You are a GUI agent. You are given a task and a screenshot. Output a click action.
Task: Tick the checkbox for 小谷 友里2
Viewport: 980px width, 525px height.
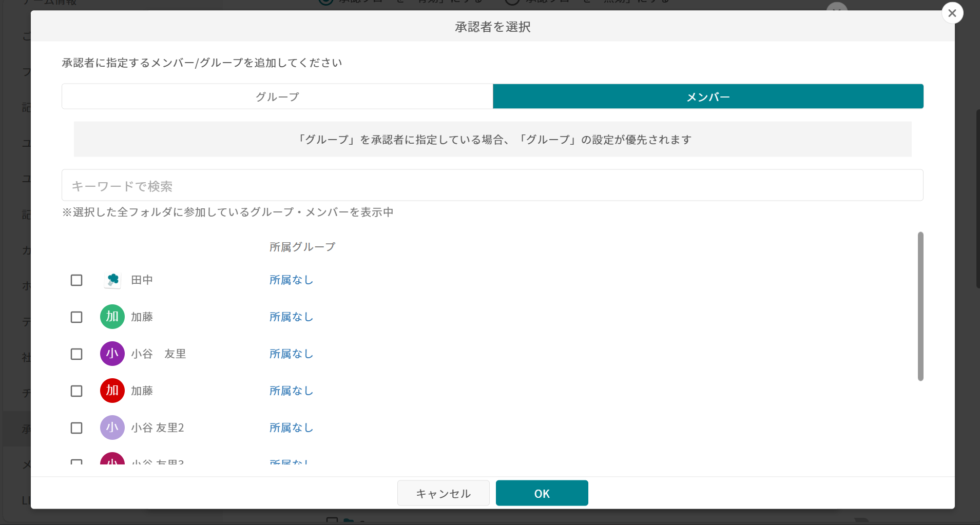(76, 427)
